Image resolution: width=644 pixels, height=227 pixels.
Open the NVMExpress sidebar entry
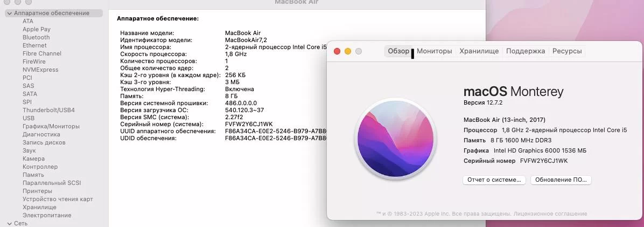[x=40, y=70]
